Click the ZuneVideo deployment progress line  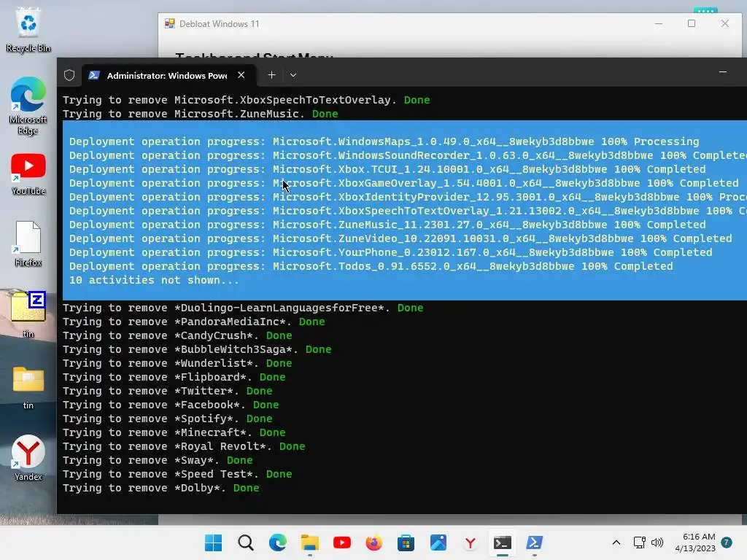point(400,238)
